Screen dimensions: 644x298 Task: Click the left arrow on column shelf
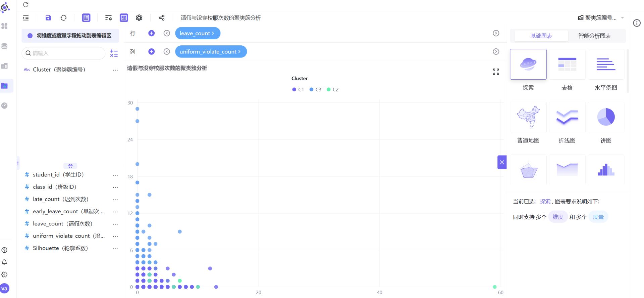167,51
